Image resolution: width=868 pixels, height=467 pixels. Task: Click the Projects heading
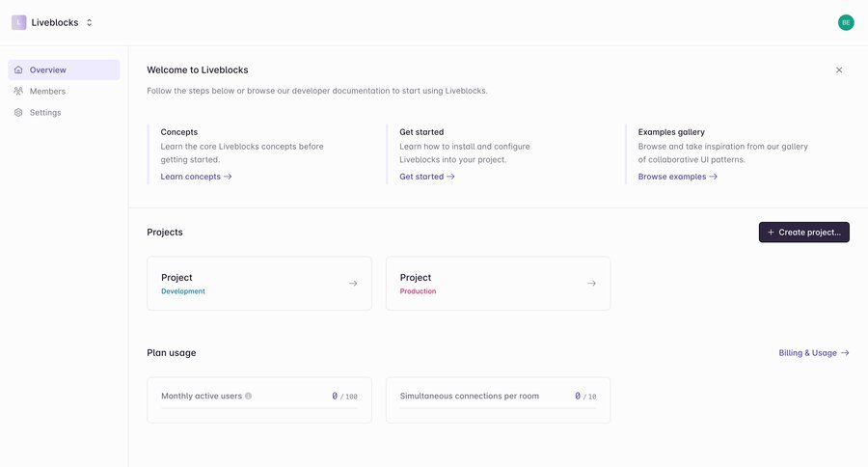click(164, 233)
